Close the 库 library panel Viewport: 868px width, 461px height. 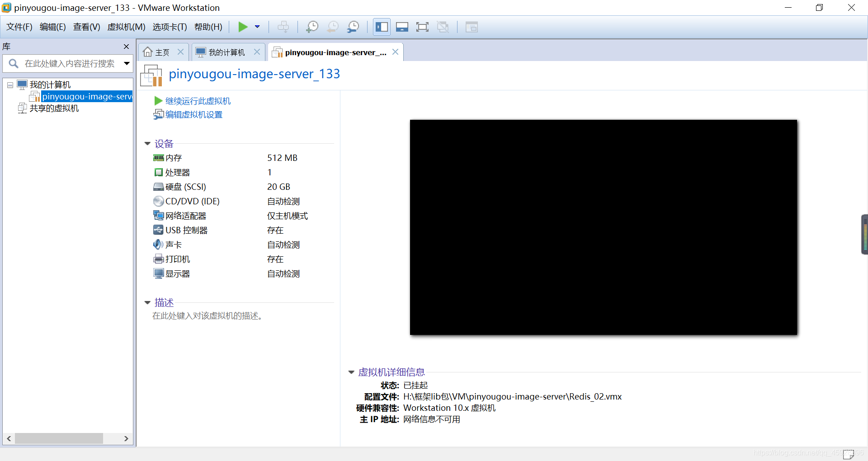[x=126, y=47]
